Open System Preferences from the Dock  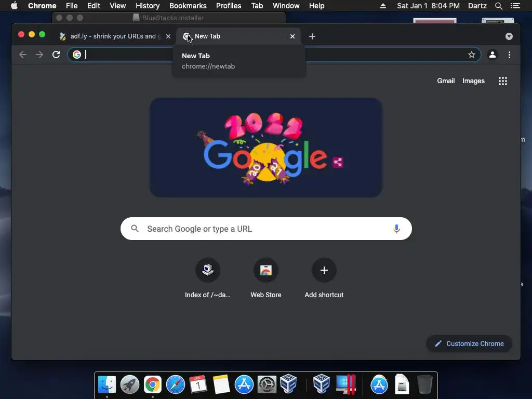tap(267, 384)
